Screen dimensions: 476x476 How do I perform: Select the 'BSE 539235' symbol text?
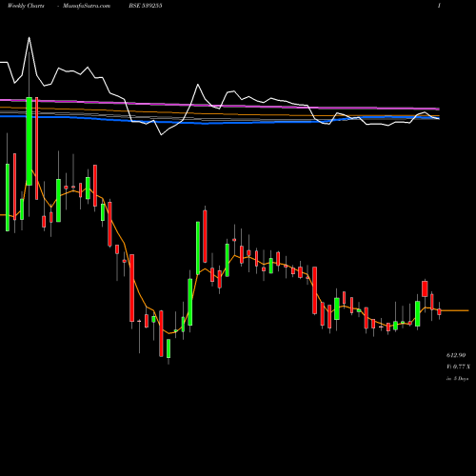click(146, 6)
